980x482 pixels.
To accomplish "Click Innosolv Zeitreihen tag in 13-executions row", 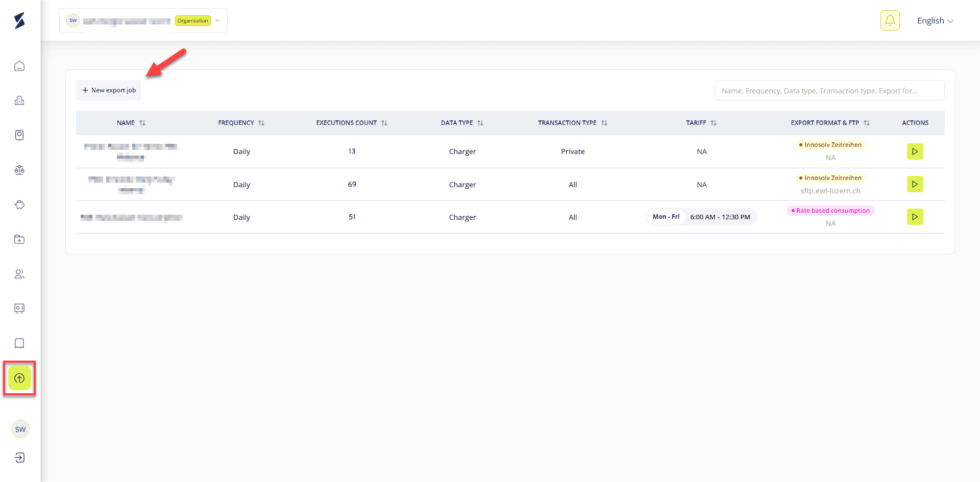I will click(830, 145).
